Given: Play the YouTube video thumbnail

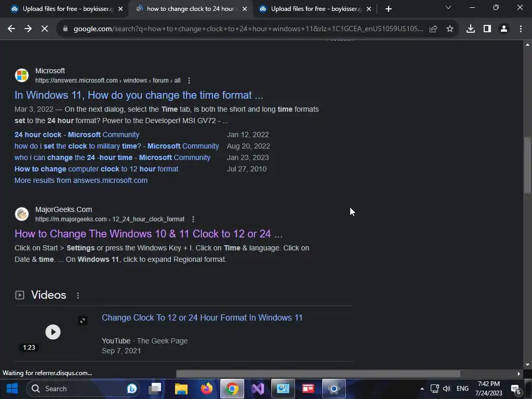Looking at the screenshot, I should pyautogui.click(x=53, y=332).
